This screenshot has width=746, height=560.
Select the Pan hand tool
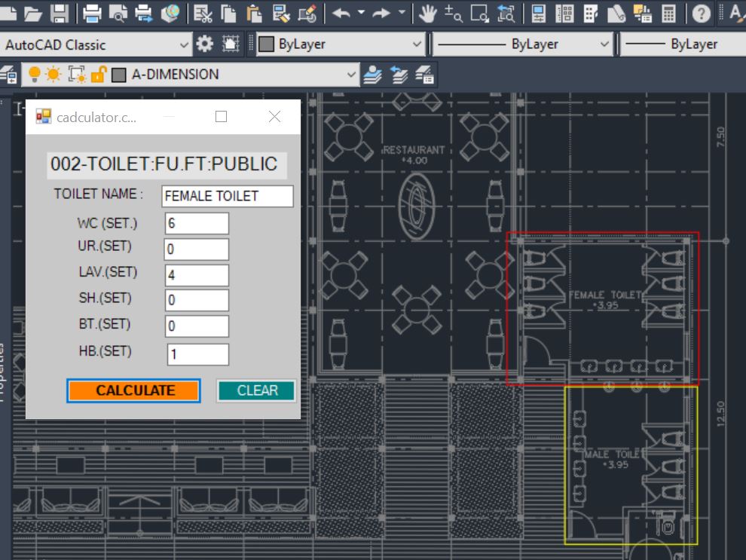pyautogui.click(x=428, y=13)
